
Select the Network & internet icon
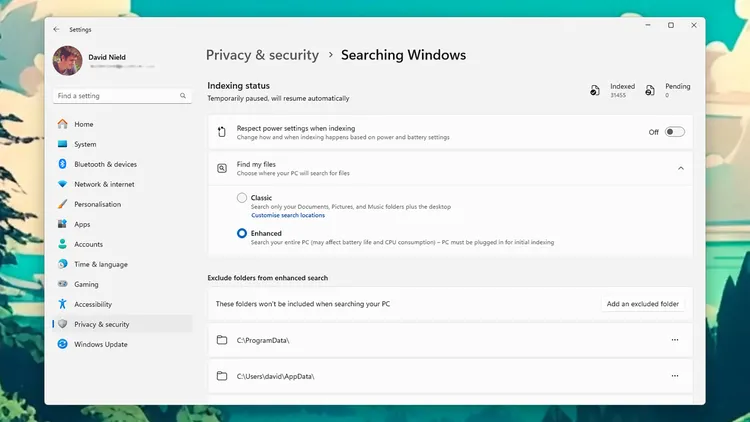point(63,184)
